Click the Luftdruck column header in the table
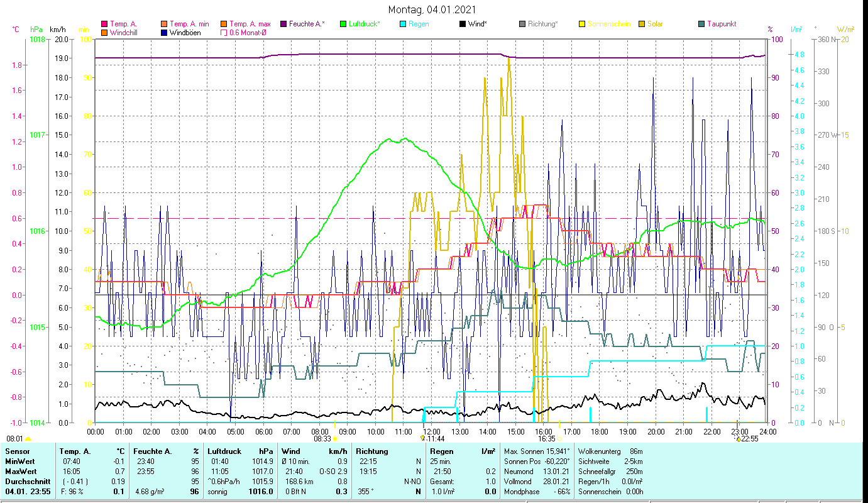Viewport: 868px width, 503px height. (223, 451)
